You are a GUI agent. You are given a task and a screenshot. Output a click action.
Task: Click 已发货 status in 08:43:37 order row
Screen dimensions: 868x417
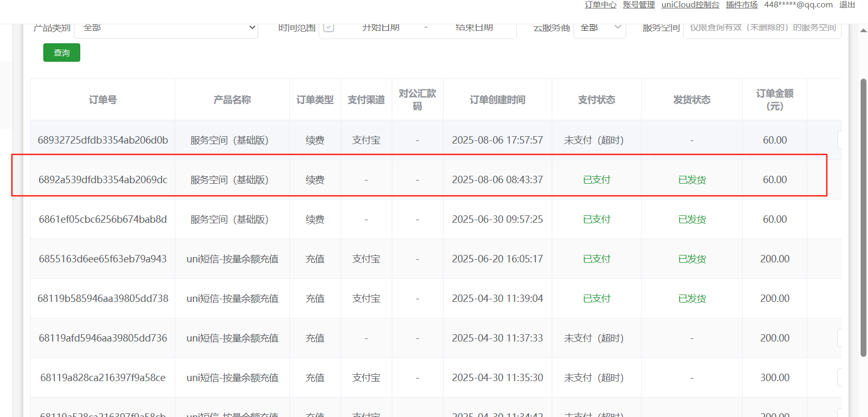tap(692, 179)
